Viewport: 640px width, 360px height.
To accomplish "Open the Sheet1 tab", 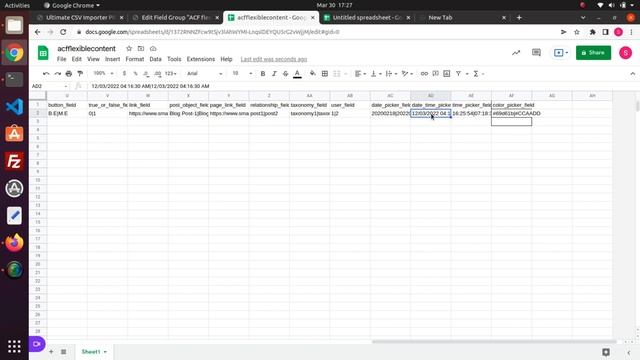I will [94, 351].
